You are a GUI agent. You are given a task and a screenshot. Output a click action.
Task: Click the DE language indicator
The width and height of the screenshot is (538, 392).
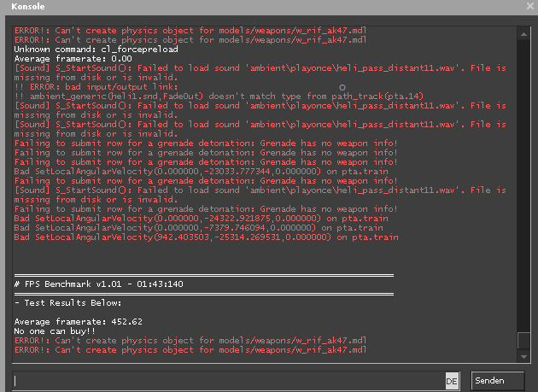452,382
